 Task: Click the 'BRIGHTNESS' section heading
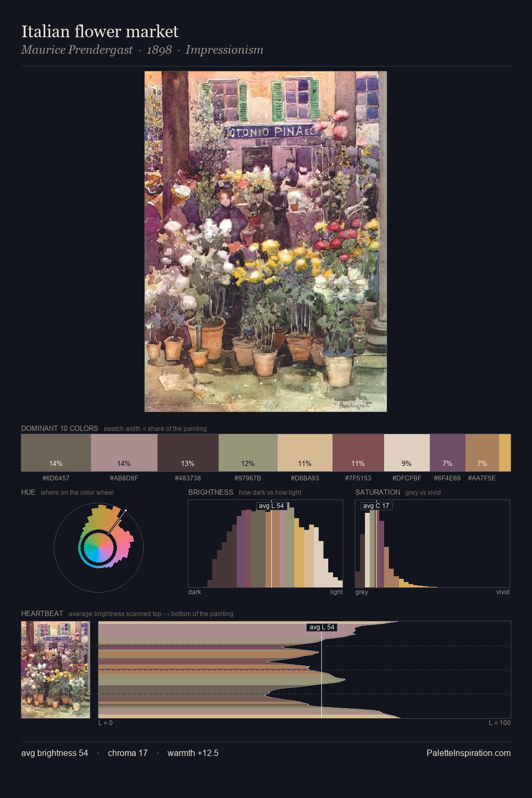[x=211, y=492]
